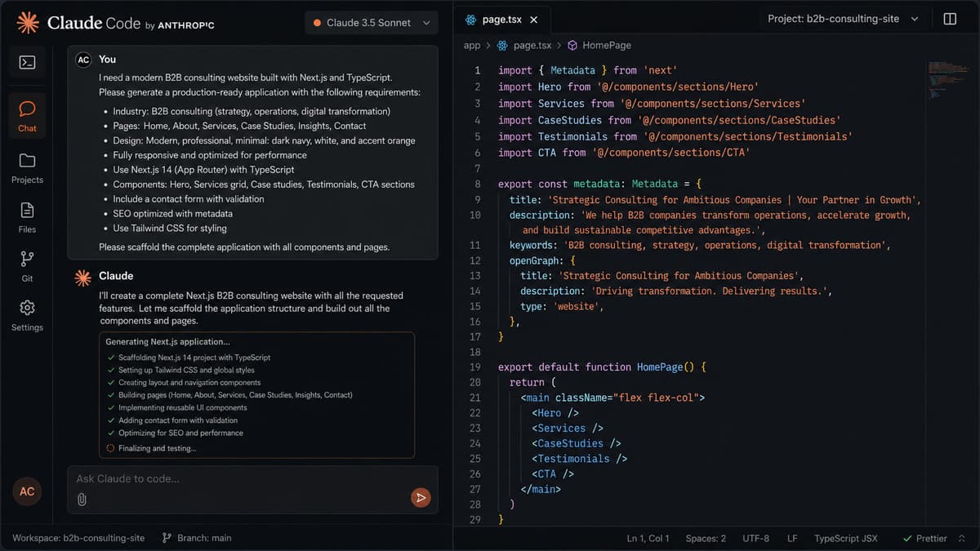Click the split editor layout icon
This screenshot has width=980, height=551.
click(x=950, y=19)
